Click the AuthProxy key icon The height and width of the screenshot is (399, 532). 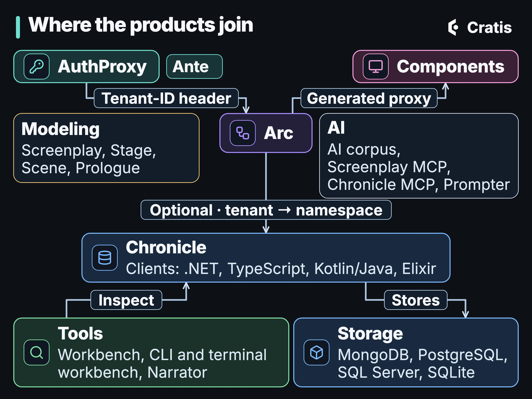(x=37, y=67)
